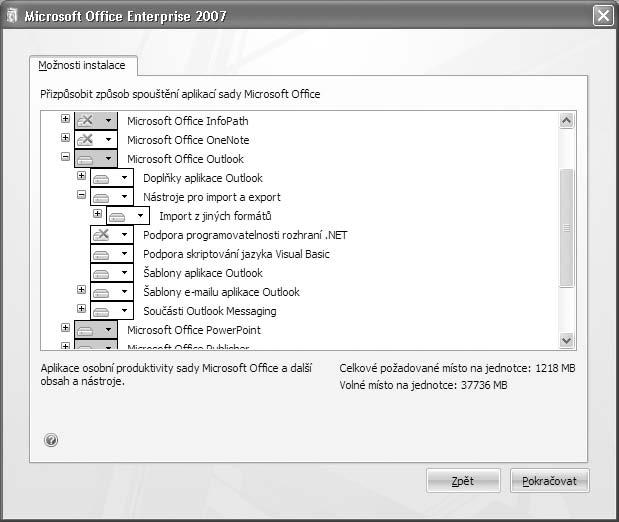
Task: Click the Pokračovat button
Action: pos(549,481)
